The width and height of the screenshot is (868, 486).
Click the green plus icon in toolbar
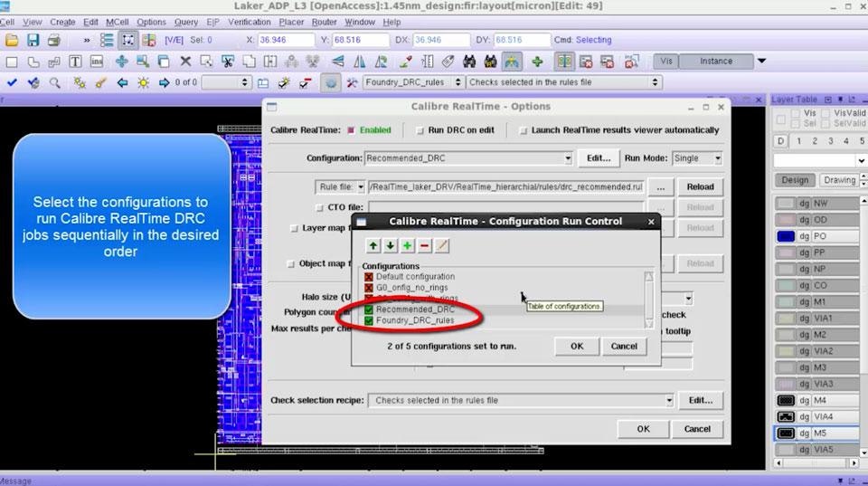pos(537,62)
